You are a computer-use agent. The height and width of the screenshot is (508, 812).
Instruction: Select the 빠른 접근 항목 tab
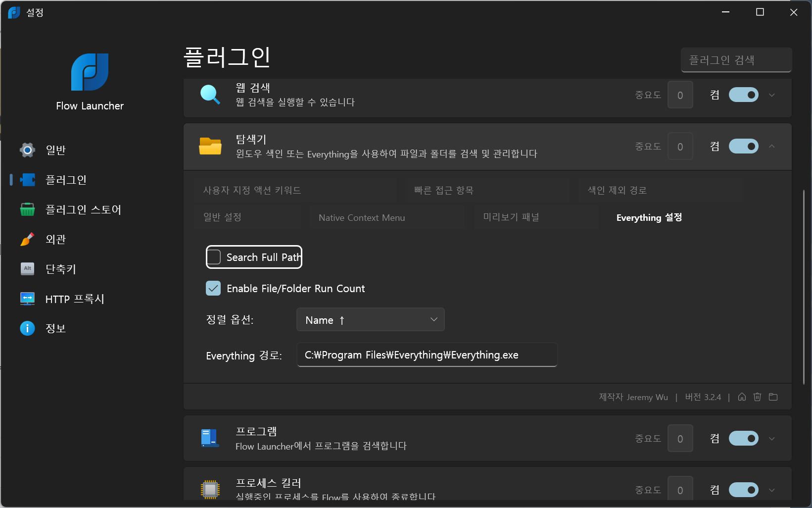tap(443, 190)
